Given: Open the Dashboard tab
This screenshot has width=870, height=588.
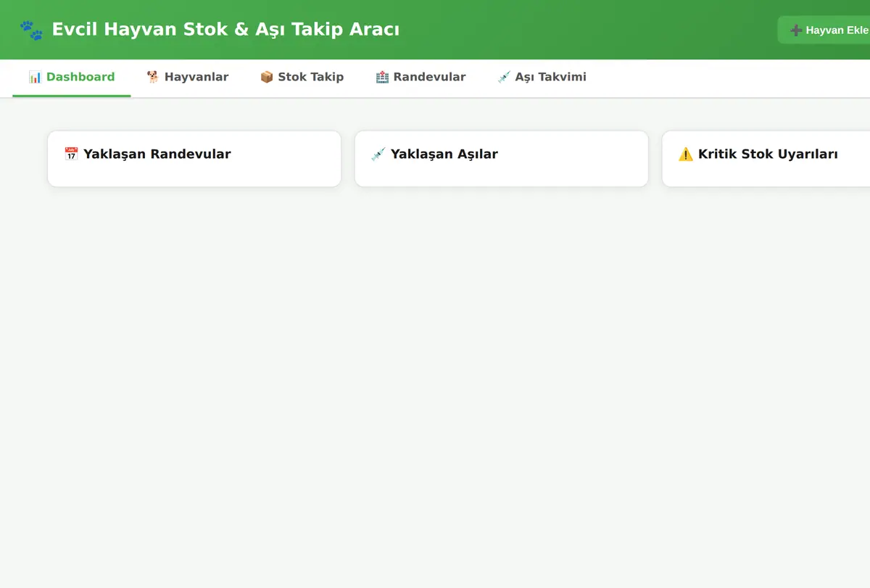Looking at the screenshot, I should click(72, 78).
